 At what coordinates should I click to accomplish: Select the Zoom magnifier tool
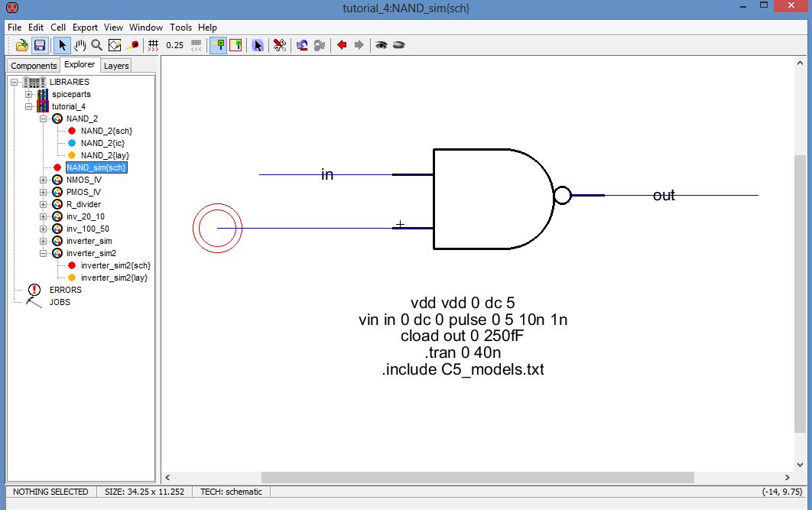[x=97, y=45]
